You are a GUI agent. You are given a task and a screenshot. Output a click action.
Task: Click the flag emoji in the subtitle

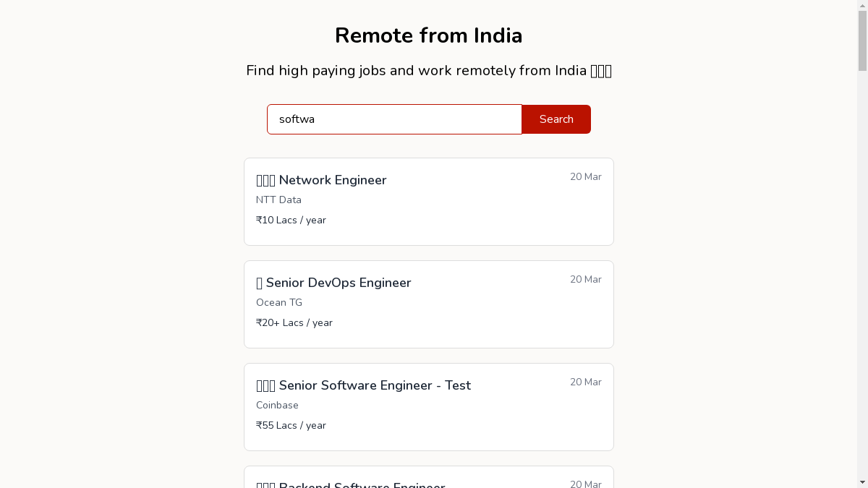tap(601, 71)
